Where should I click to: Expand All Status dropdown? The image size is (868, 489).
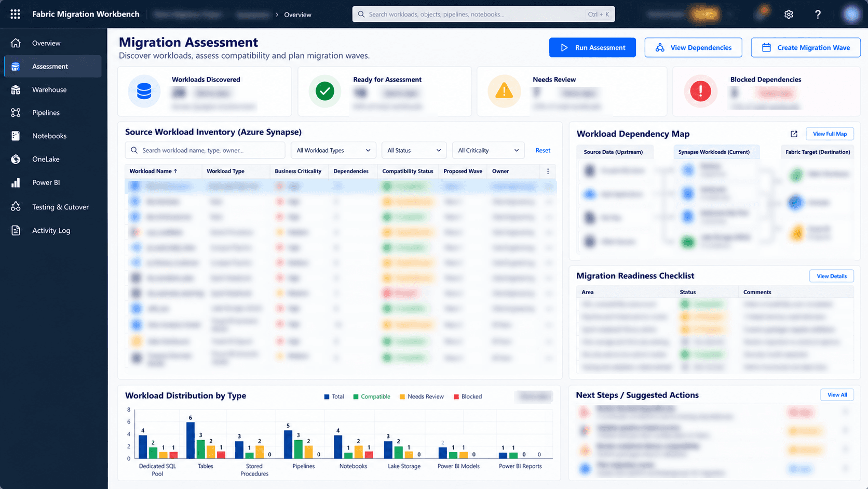(x=414, y=150)
